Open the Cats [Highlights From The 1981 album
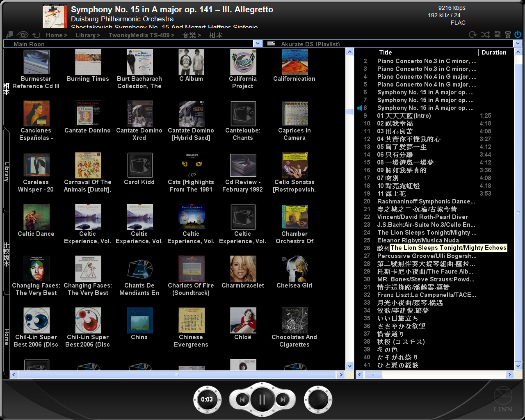This screenshot has height=420, width=525. [191, 165]
